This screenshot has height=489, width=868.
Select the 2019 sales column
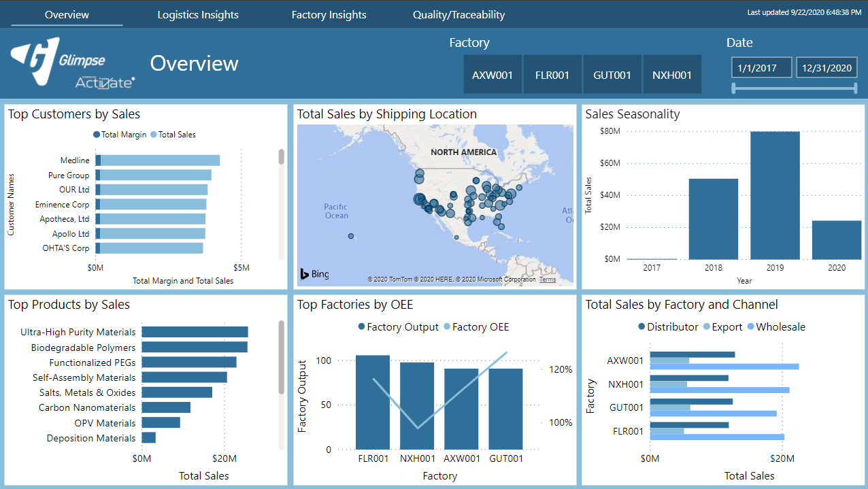tap(775, 196)
